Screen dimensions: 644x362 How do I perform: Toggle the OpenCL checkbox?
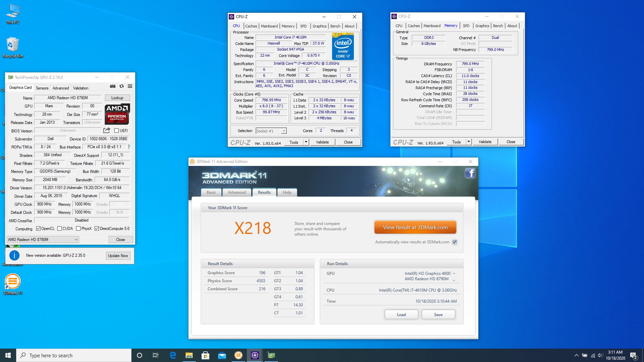click(x=38, y=229)
